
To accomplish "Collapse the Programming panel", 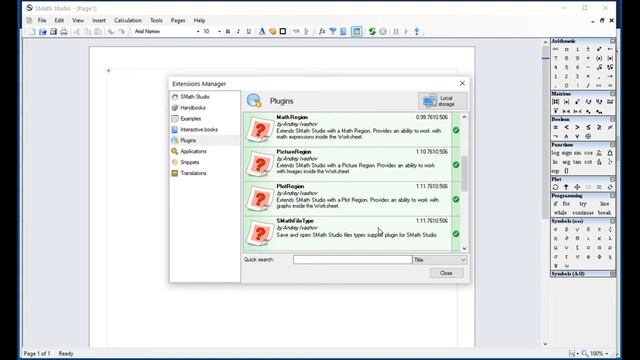I will pyautogui.click(x=612, y=196).
